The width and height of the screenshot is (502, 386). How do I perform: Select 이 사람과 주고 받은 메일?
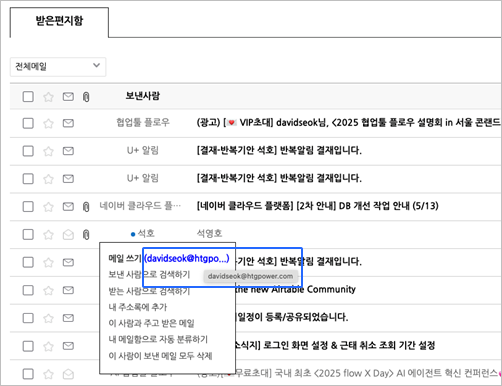(x=151, y=323)
